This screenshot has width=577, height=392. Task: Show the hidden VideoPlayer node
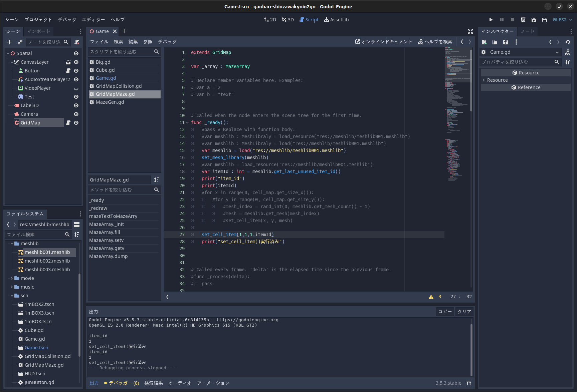(76, 88)
